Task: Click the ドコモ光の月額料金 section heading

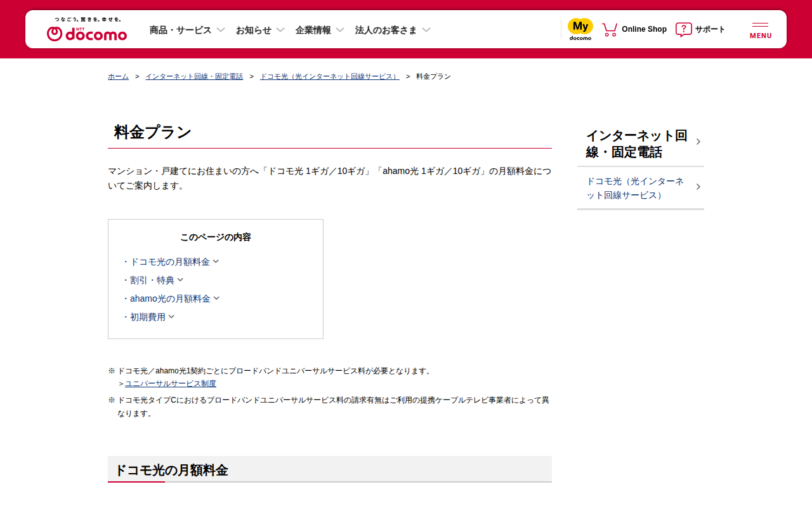Action: click(171, 470)
